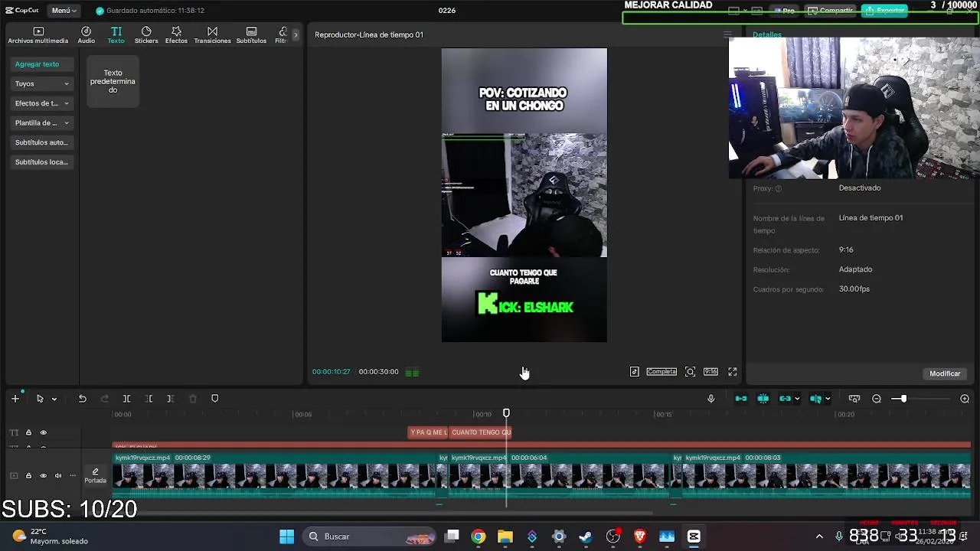Select the Y PA Q ME L text clip

(x=428, y=432)
